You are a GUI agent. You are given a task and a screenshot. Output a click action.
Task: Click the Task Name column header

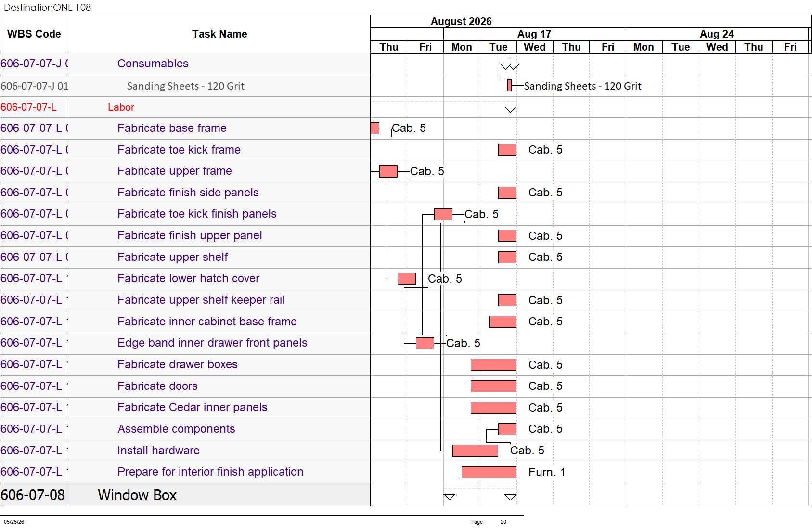click(x=219, y=34)
